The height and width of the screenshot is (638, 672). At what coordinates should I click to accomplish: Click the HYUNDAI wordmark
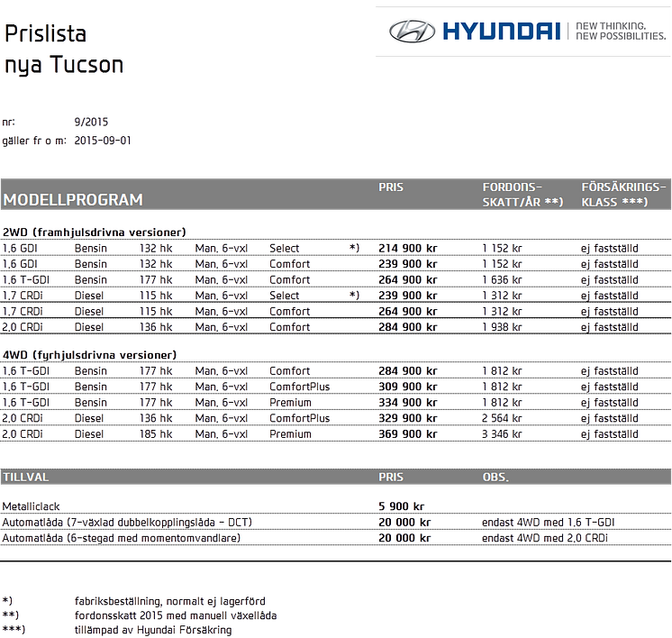pos(502,32)
